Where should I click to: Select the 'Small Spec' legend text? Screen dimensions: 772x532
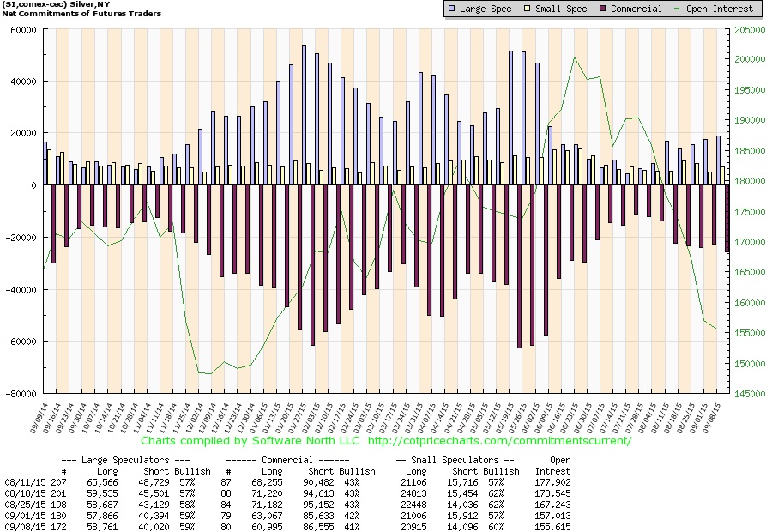point(561,9)
